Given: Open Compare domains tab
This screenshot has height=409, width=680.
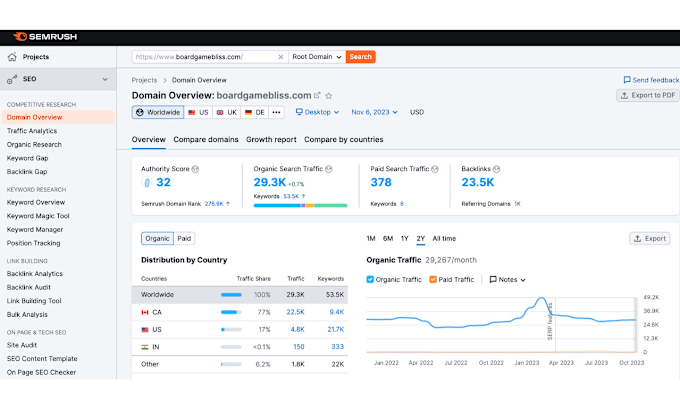Looking at the screenshot, I should [x=206, y=140].
